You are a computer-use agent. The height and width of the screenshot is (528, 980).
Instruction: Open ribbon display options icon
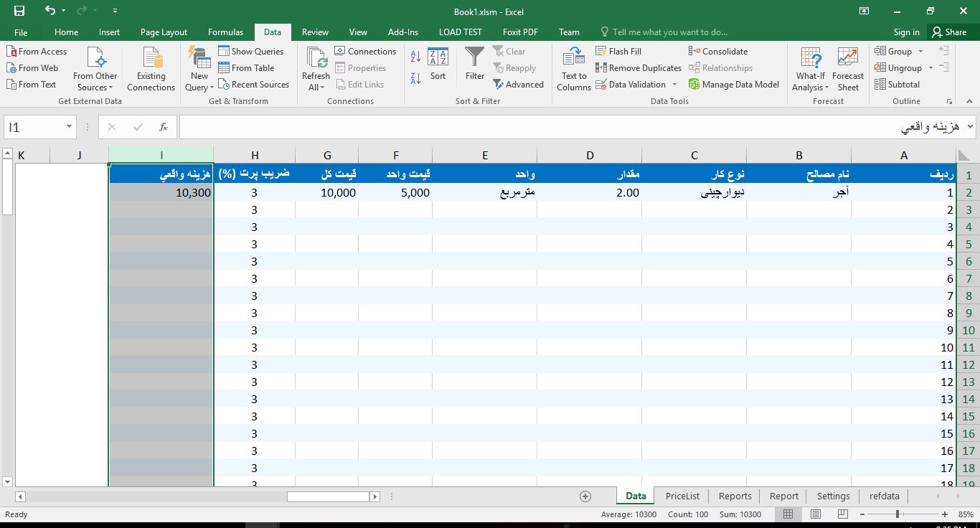tap(864, 11)
